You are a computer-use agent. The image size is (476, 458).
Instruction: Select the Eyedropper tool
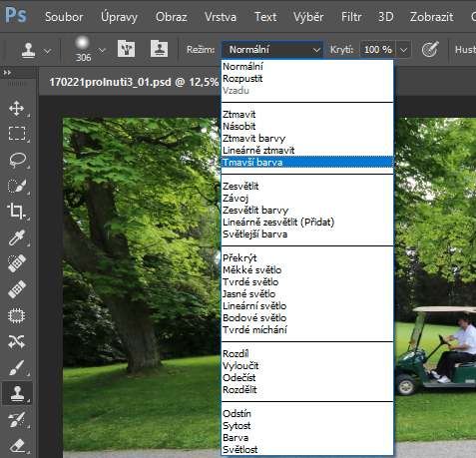pyautogui.click(x=17, y=237)
